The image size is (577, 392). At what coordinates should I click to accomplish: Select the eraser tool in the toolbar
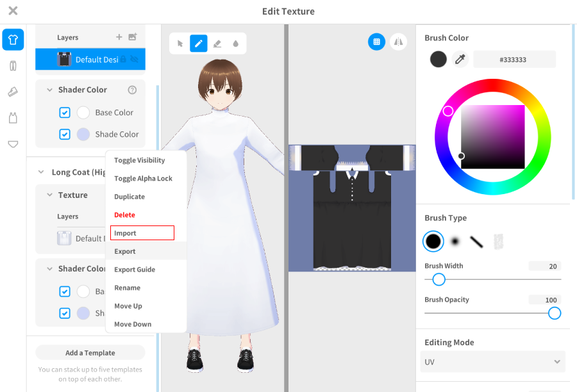point(217,44)
